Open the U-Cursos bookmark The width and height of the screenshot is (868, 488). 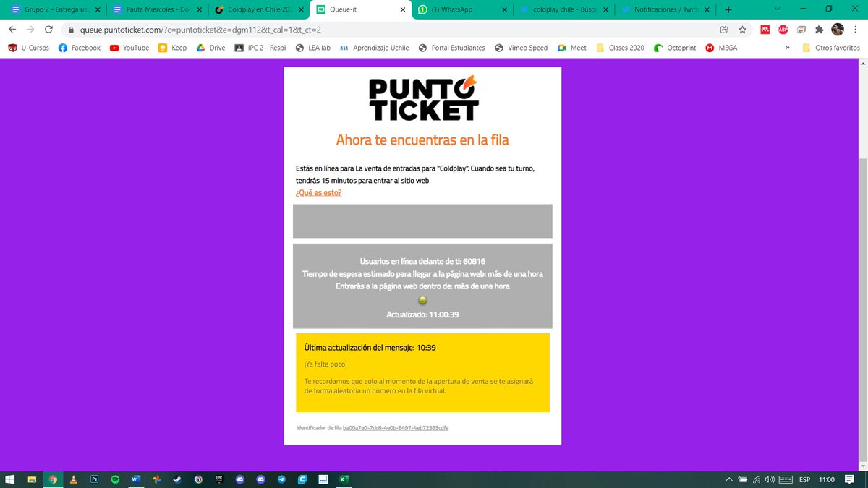28,48
